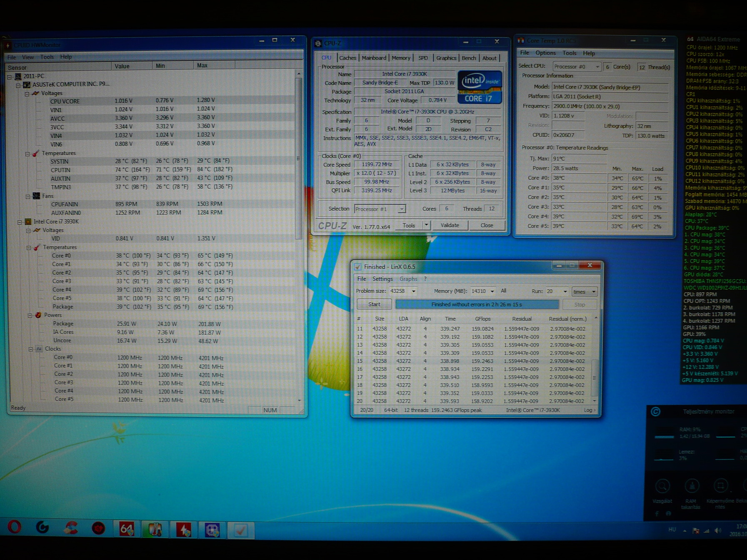The height and width of the screenshot is (560, 747).
Task: Click the Powers icon in HWMonitor tree
Action: coord(38,315)
